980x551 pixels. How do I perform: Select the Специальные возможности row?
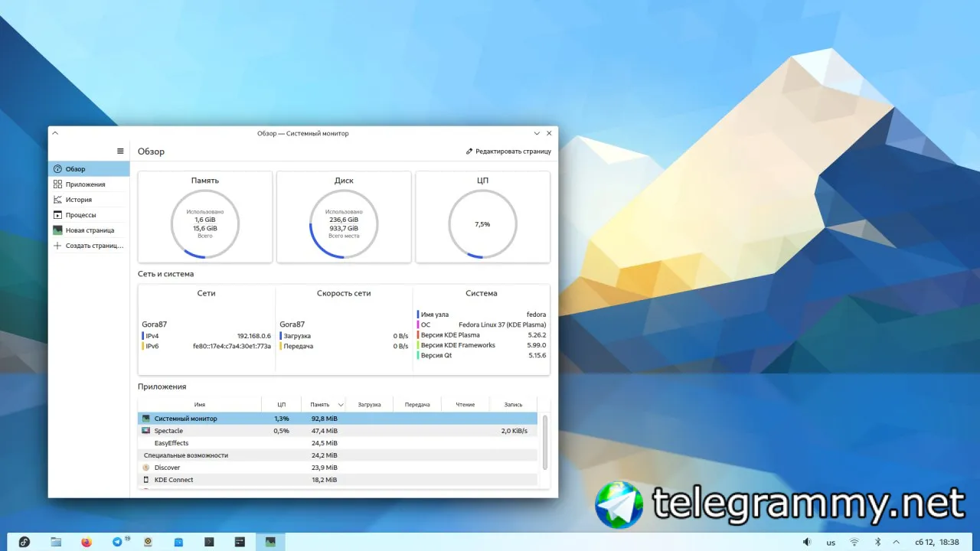338,455
